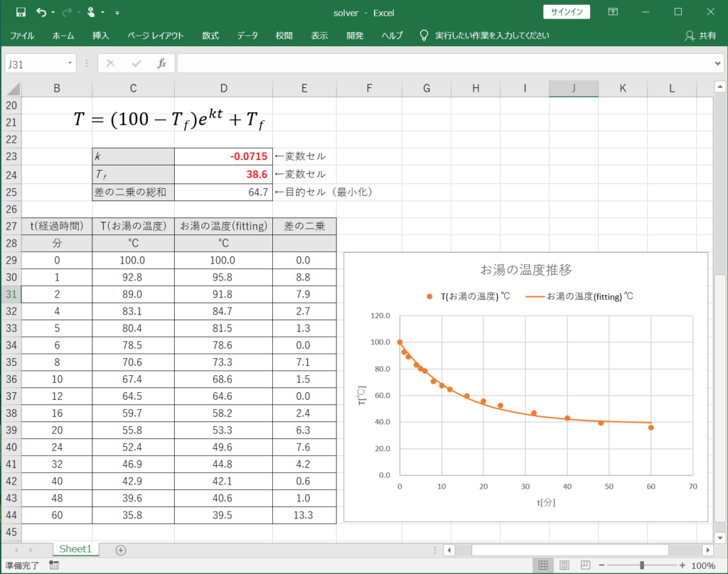This screenshot has height=574, width=728.
Task: Click the Save icon in quick access toolbar
Action: tap(21, 12)
